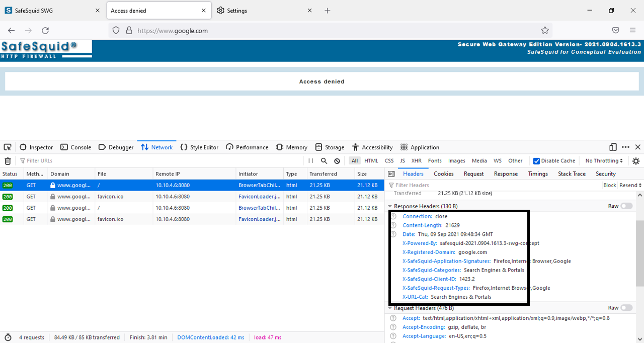644x343 pixels.
Task: Activate the element picker tool
Action: (8, 147)
